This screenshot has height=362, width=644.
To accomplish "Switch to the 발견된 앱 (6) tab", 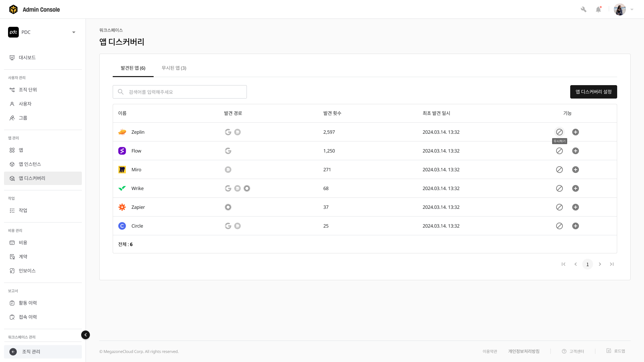I will point(133,68).
